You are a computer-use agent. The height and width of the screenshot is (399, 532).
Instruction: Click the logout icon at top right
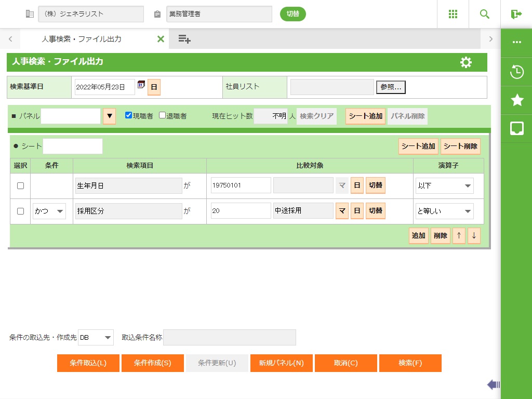[x=516, y=14]
